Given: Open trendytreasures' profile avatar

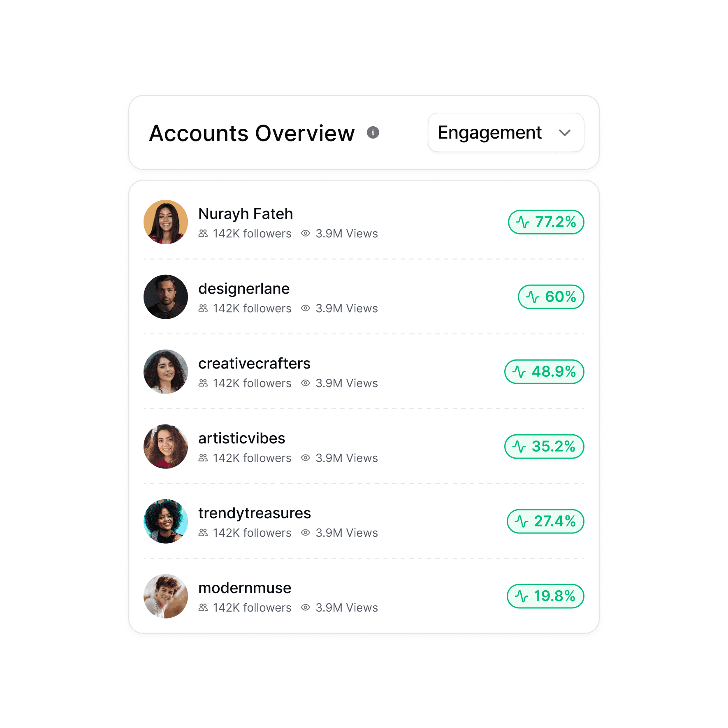Looking at the screenshot, I should [x=166, y=522].
